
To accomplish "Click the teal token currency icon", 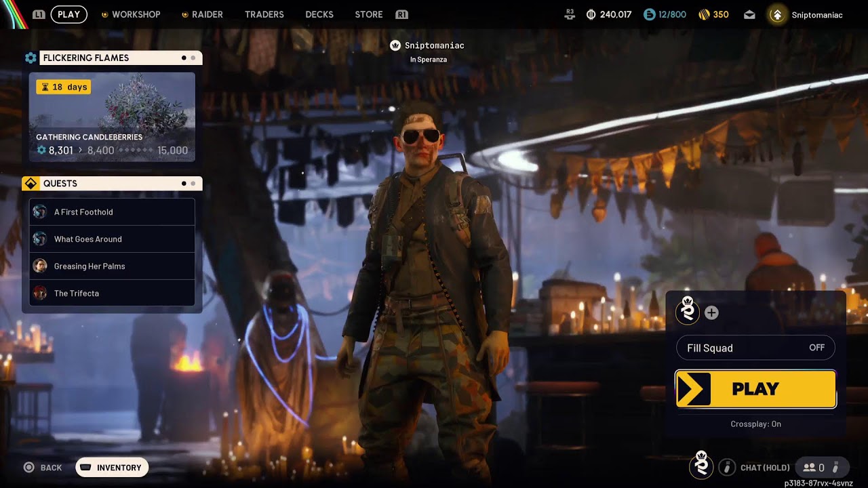I will [x=649, y=14].
